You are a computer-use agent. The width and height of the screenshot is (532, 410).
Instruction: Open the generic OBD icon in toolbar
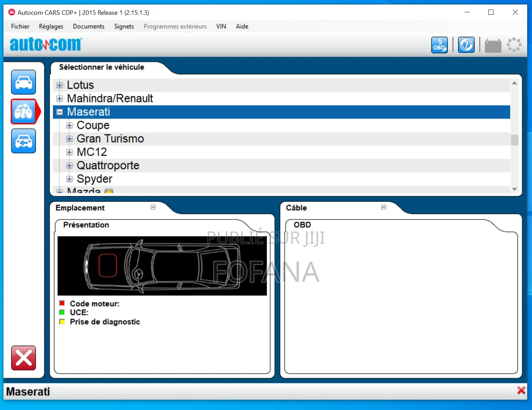[440, 45]
